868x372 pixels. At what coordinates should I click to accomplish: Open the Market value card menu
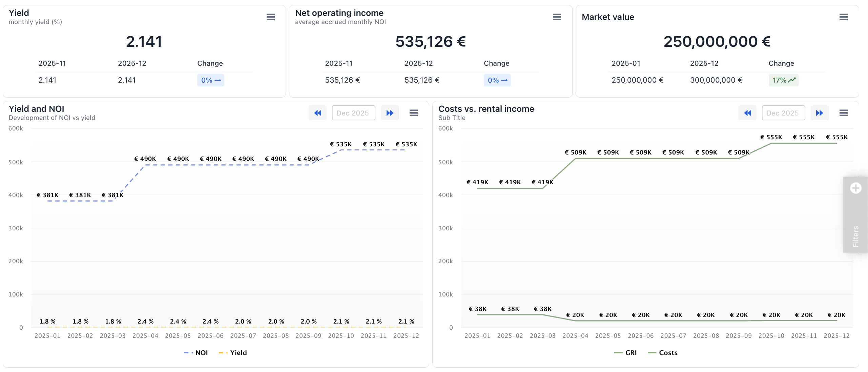click(x=843, y=17)
